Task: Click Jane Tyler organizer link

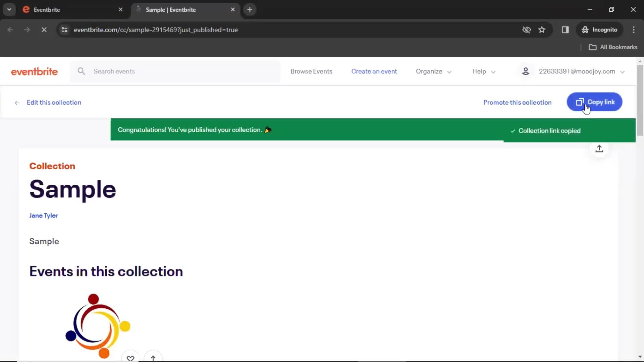Action: pos(44,215)
